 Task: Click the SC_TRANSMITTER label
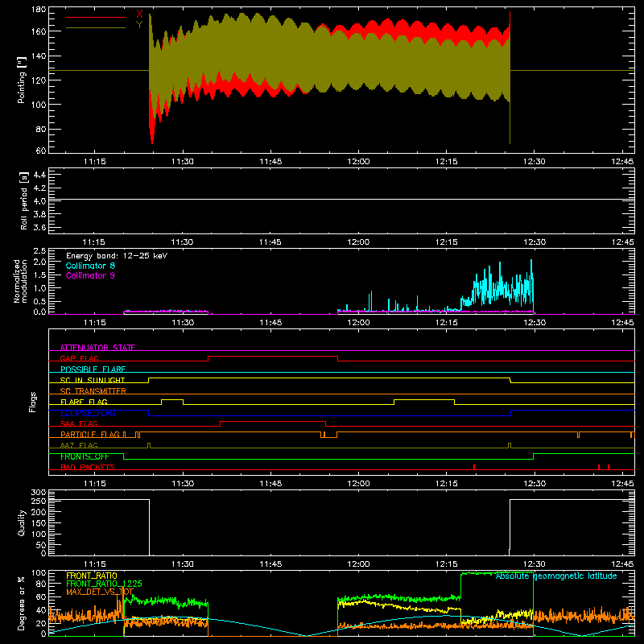pos(93,390)
